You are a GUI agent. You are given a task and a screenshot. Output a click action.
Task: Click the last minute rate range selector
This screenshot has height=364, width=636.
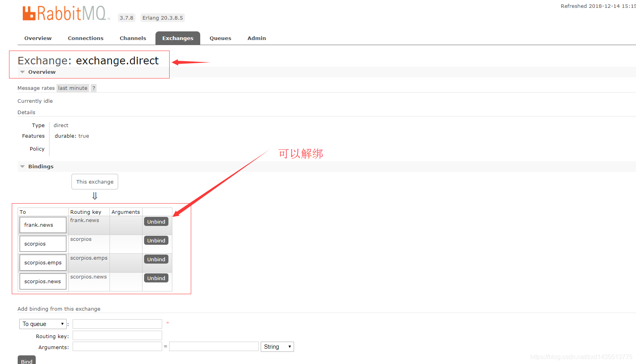coord(73,88)
